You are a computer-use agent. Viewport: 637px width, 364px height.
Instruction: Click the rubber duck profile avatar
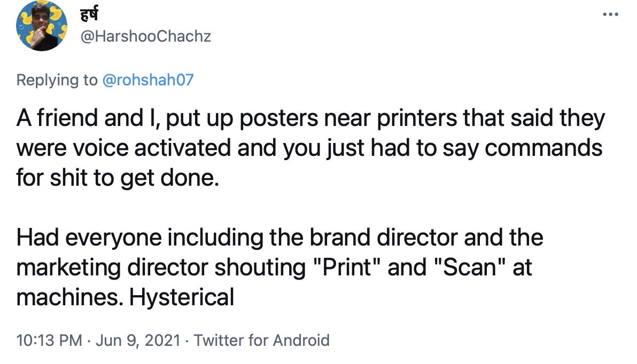click(42, 26)
